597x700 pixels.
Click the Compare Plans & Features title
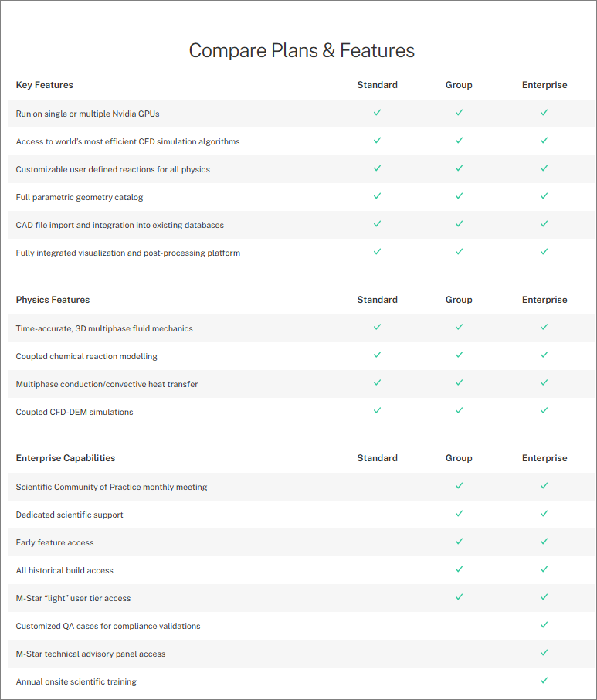click(x=302, y=50)
